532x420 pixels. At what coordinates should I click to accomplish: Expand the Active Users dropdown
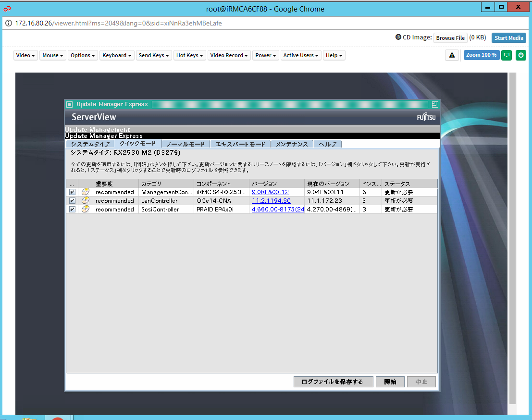point(301,55)
